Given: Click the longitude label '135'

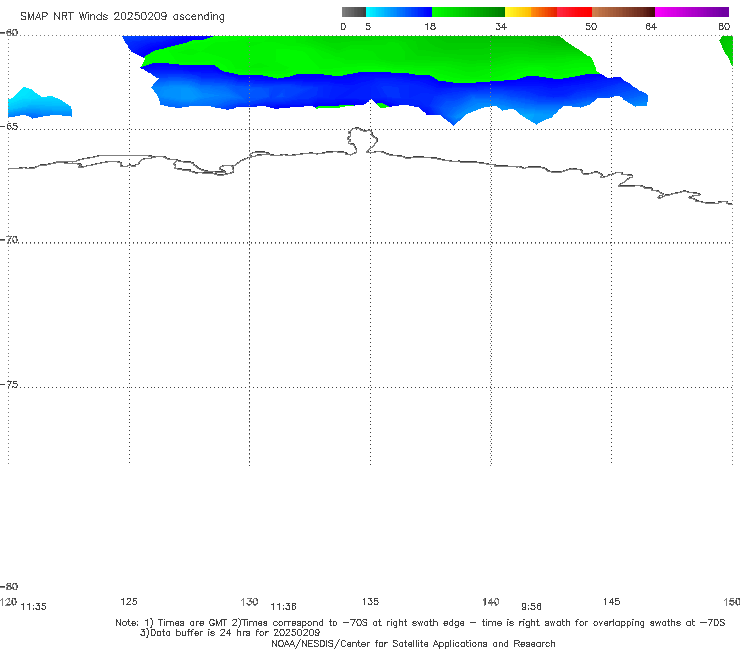Looking at the screenshot, I should (370, 601).
